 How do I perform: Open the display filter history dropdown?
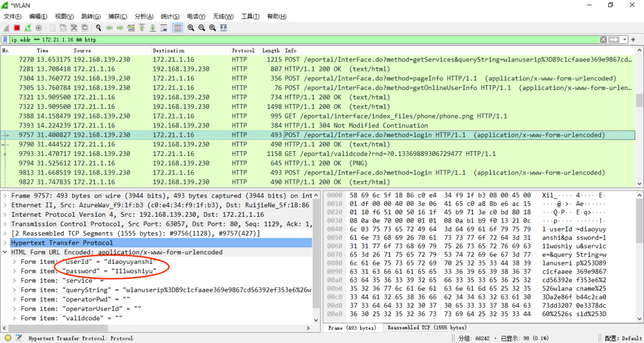pyautogui.click(x=625, y=39)
